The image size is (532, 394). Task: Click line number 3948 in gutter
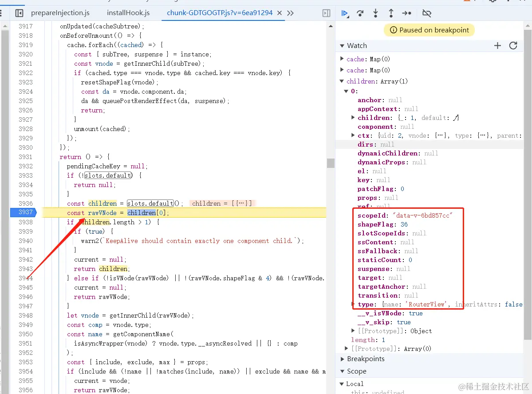25,315
